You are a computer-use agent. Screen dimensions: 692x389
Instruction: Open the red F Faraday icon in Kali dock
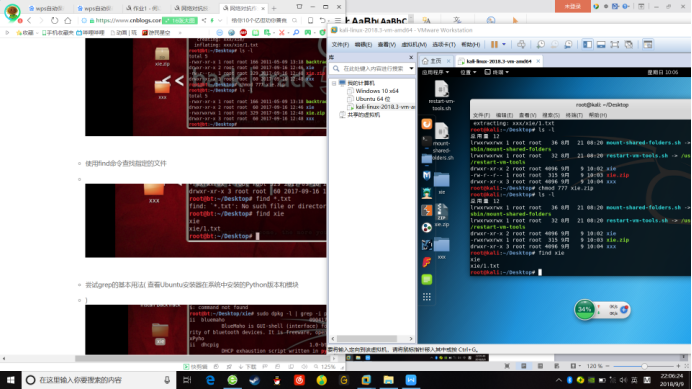point(427,262)
